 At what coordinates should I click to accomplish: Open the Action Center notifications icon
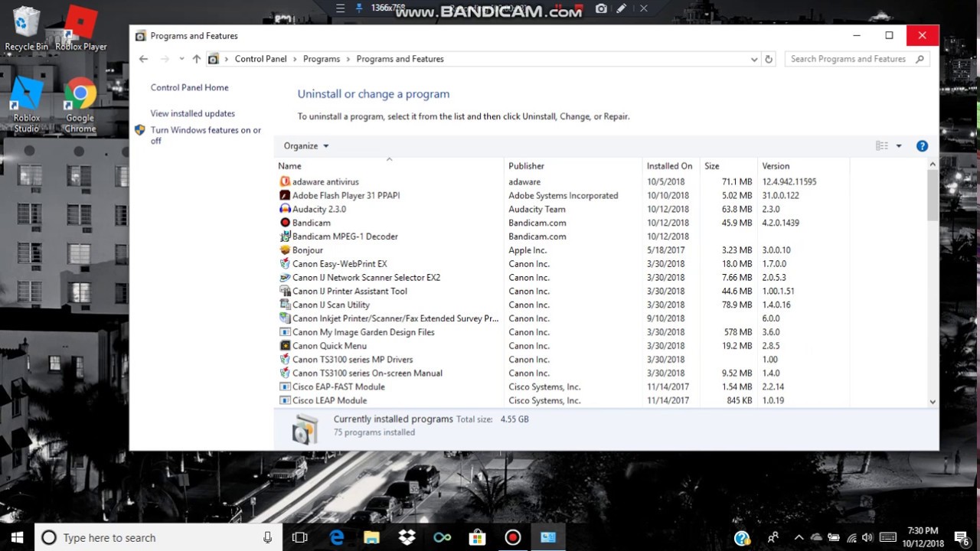click(962, 537)
